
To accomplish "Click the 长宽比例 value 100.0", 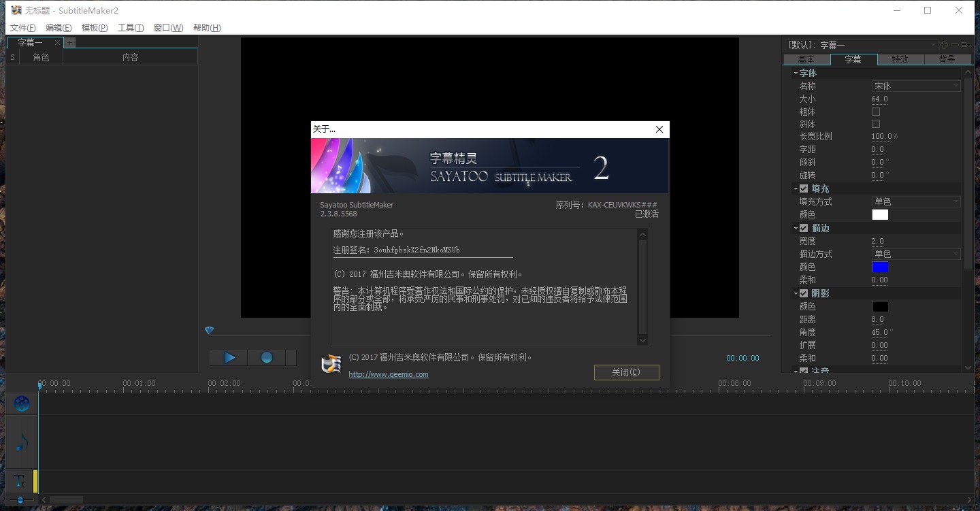I will (881, 136).
